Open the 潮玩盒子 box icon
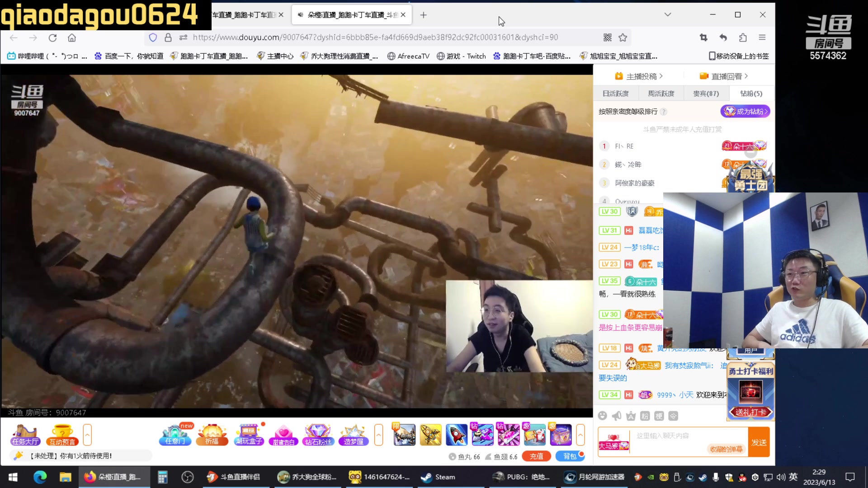Image resolution: width=868 pixels, height=488 pixels. pyautogui.click(x=249, y=435)
